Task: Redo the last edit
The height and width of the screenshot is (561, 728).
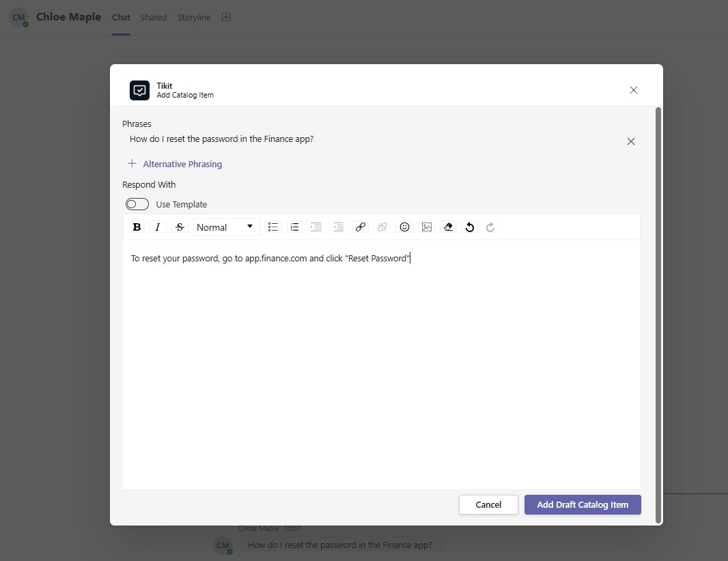Action: (x=490, y=227)
